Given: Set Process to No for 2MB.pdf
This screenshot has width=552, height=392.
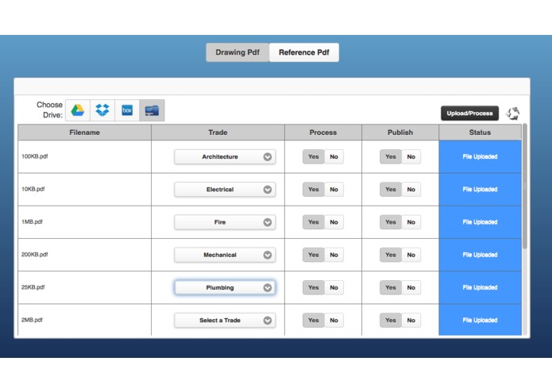Looking at the screenshot, I should tap(334, 321).
